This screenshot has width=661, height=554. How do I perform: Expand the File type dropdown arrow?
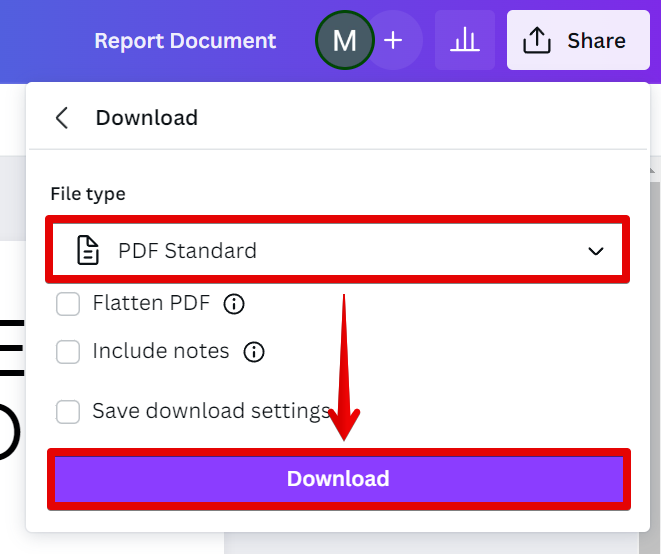coord(596,250)
